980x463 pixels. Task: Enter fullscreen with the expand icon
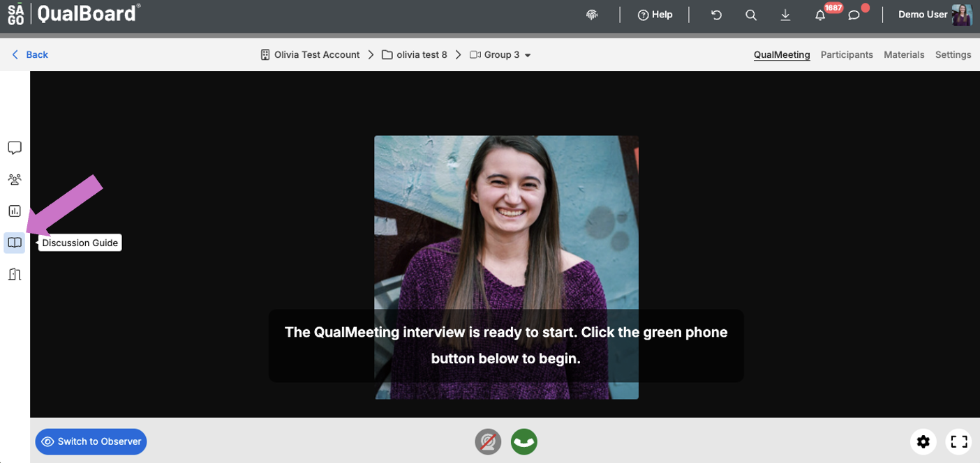tap(959, 441)
